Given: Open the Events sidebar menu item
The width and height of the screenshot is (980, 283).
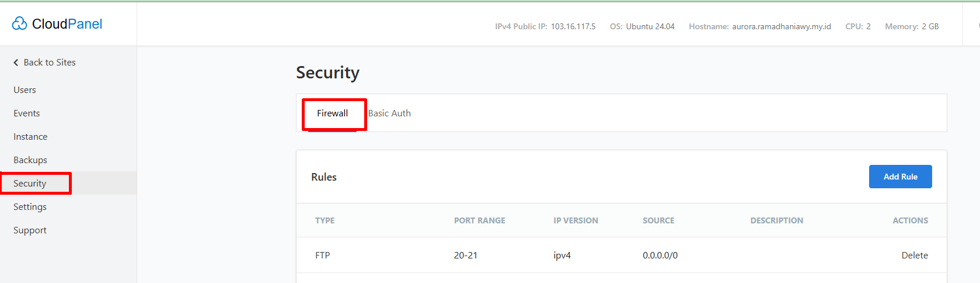Looking at the screenshot, I should click(27, 113).
